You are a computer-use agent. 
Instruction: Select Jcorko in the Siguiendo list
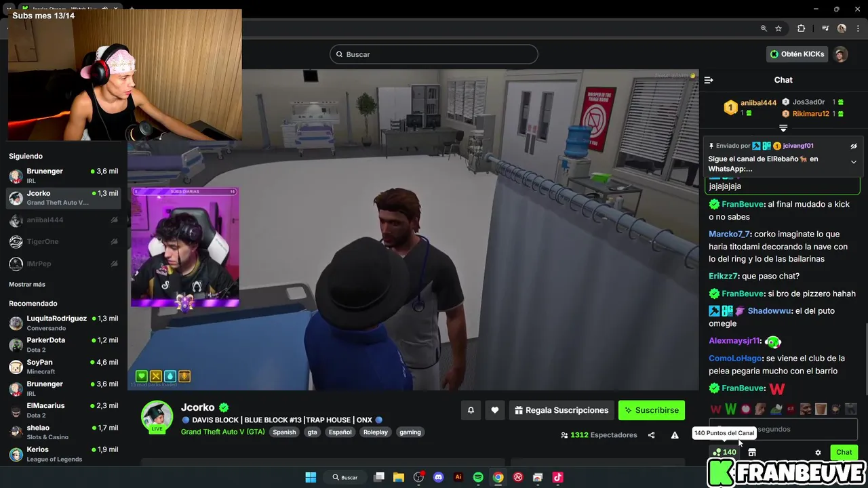(x=64, y=197)
